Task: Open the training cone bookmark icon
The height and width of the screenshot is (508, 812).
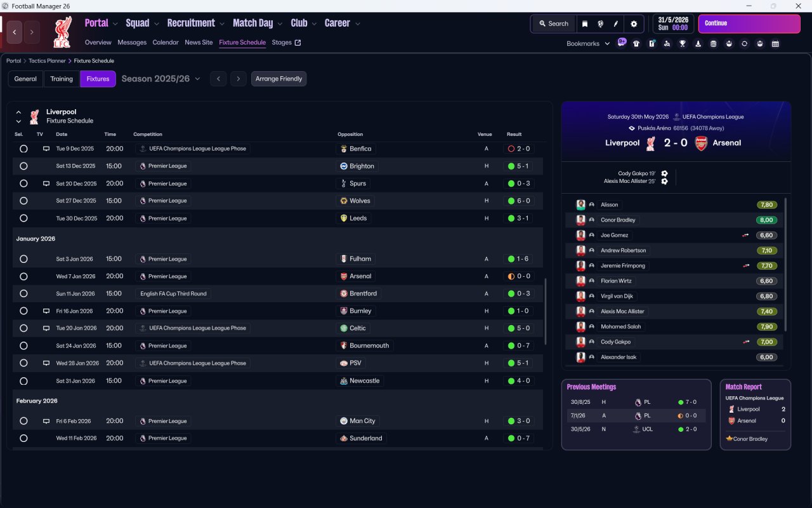Action: pos(698,44)
